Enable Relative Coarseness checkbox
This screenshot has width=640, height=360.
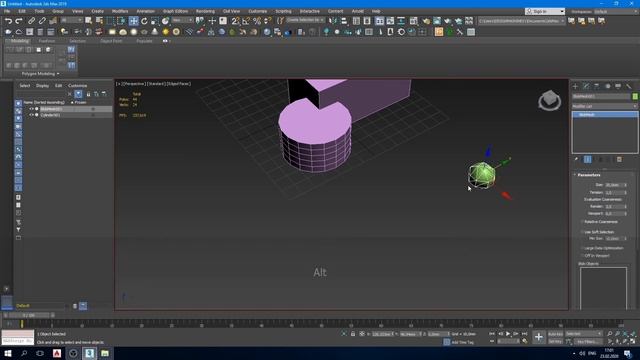pyautogui.click(x=582, y=222)
